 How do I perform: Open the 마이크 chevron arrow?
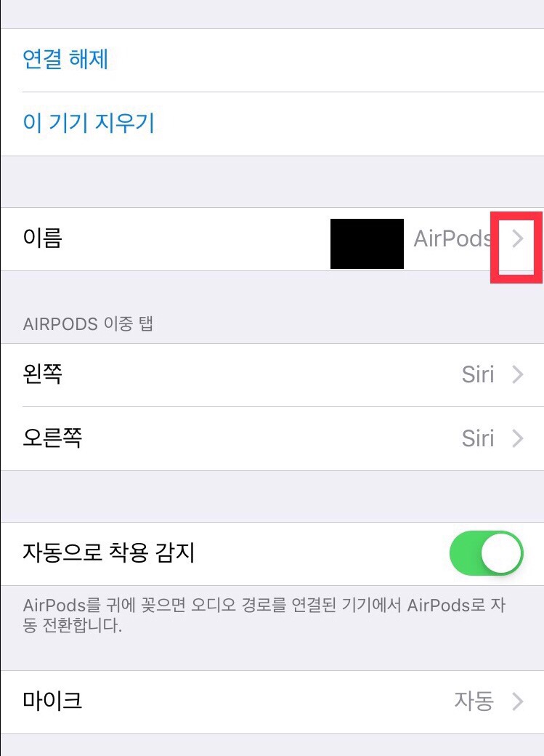(x=518, y=701)
